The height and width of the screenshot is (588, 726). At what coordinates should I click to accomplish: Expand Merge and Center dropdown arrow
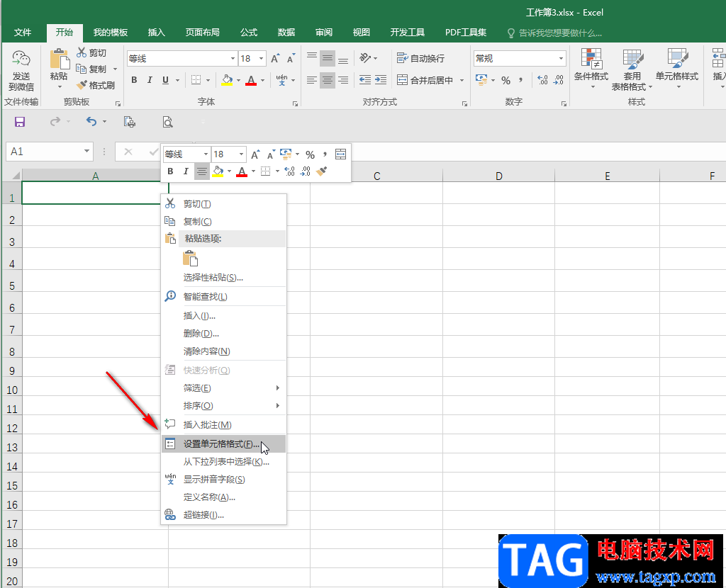pyautogui.click(x=462, y=81)
